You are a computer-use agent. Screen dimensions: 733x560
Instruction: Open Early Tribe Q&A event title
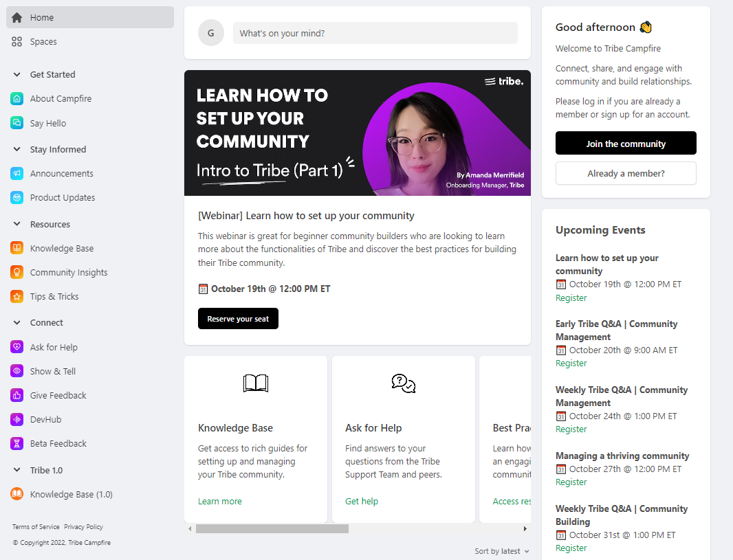(x=616, y=331)
